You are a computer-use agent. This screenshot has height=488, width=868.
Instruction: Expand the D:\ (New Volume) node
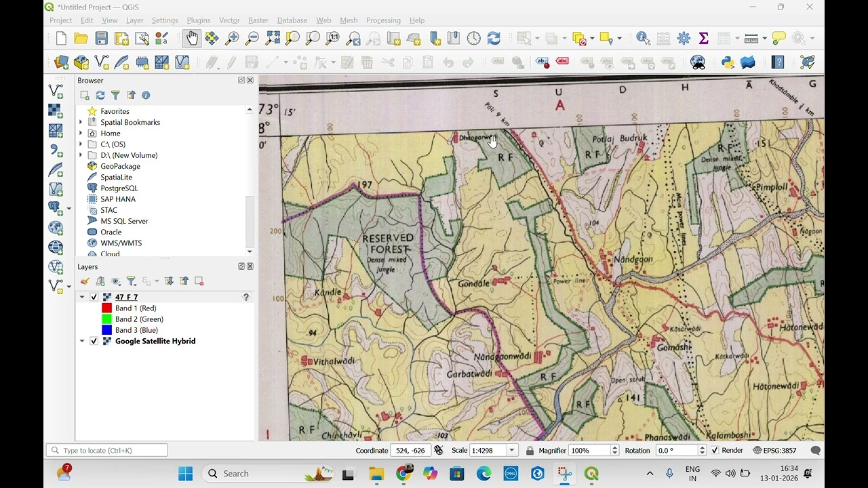tap(81, 155)
